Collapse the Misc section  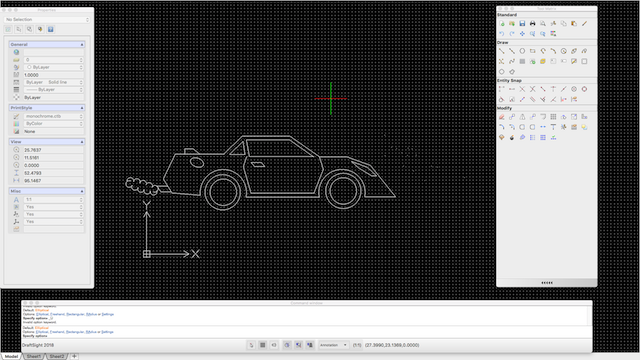pos(82,191)
